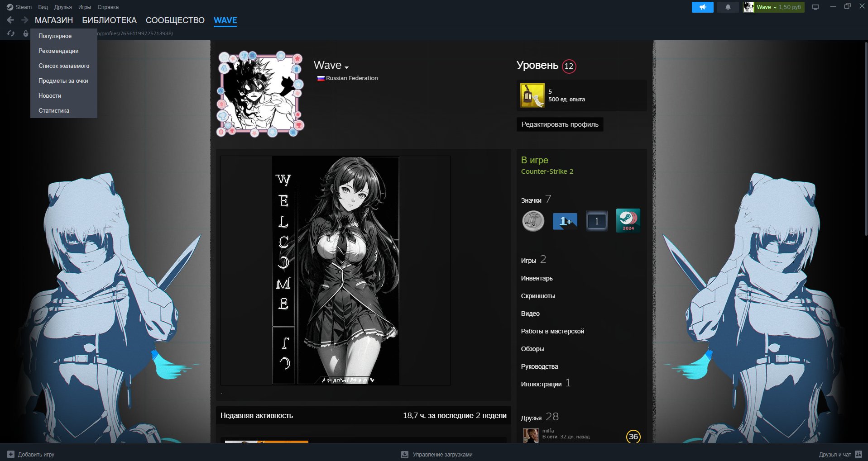Open the Друзья menu in the menu bar
This screenshot has width=868, height=461.
coord(63,7)
